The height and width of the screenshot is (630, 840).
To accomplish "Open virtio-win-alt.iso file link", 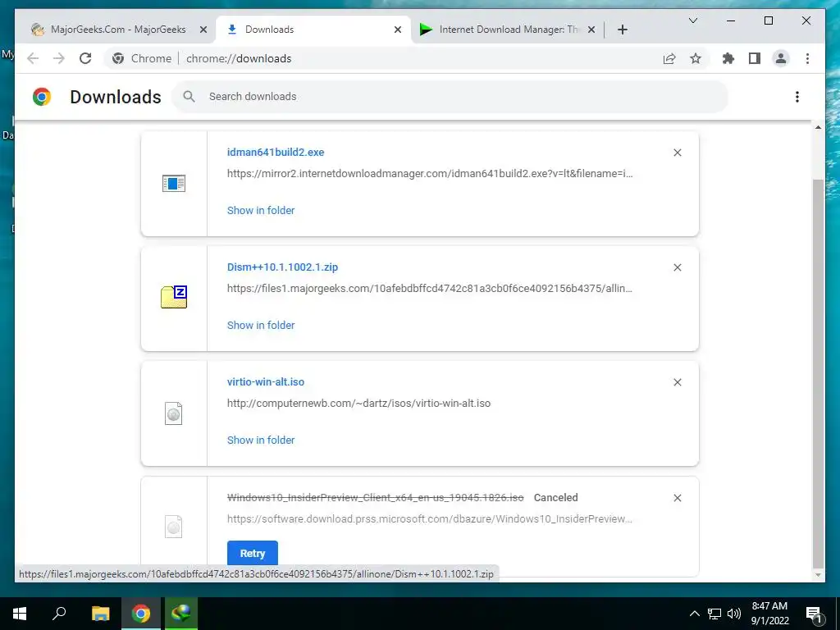I will pyautogui.click(x=266, y=382).
